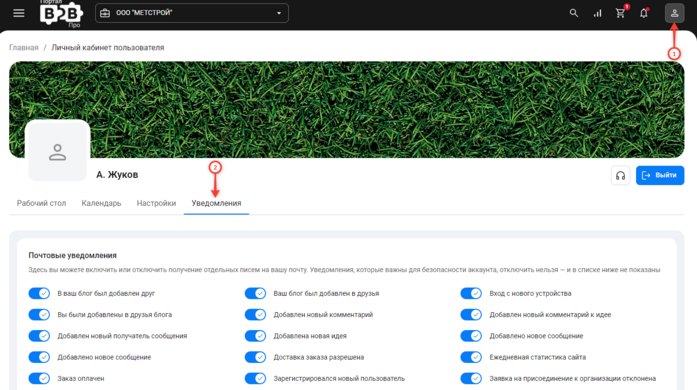Click the Выйти logout button
Image resolution: width=697 pixels, height=390 pixels.
(660, 176)
